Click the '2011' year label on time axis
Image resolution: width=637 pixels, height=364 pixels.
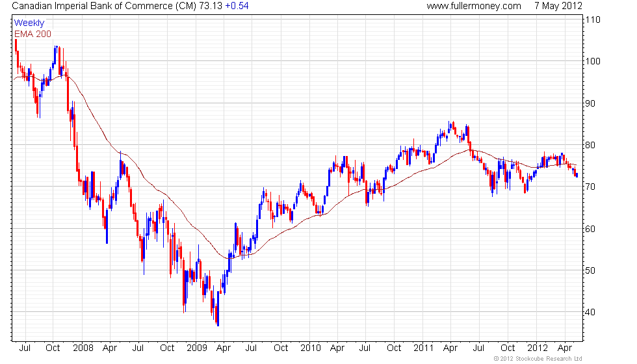click(x=424, y=348)
